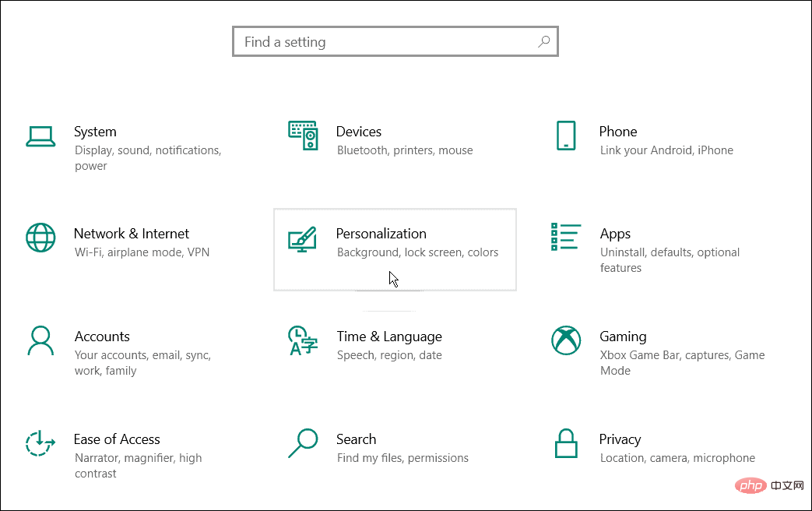Open the Gaming settings title
The image size is (812, 511).
623,337
